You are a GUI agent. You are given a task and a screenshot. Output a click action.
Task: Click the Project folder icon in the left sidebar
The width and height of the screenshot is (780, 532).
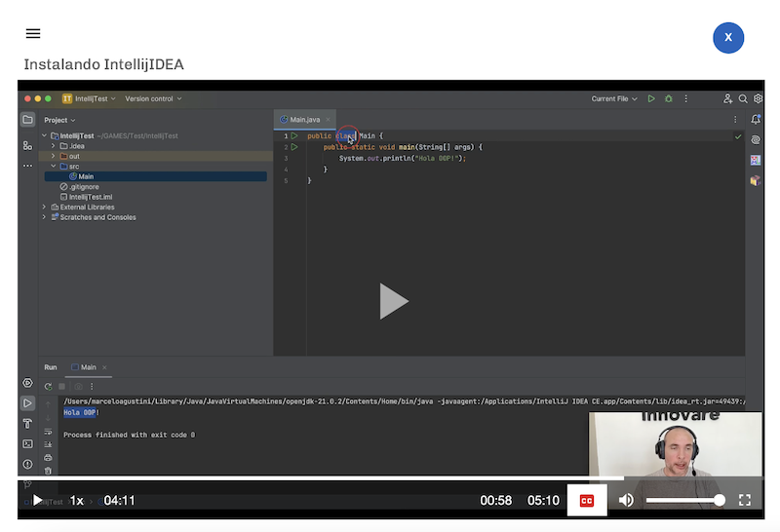[27, 120]
